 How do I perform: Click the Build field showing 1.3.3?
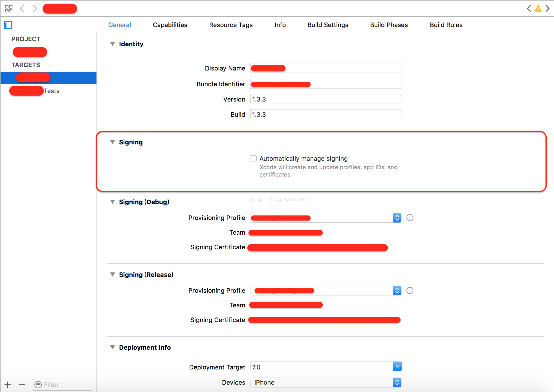(x=326, y=114)
